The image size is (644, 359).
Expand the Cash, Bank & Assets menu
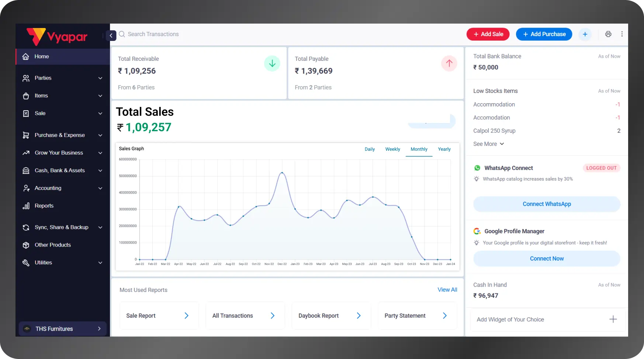point(100,170)
